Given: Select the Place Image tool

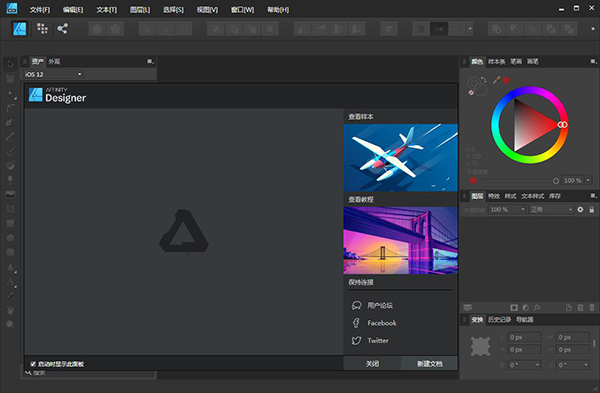Looking at the screenshot, I should (10, 194).
